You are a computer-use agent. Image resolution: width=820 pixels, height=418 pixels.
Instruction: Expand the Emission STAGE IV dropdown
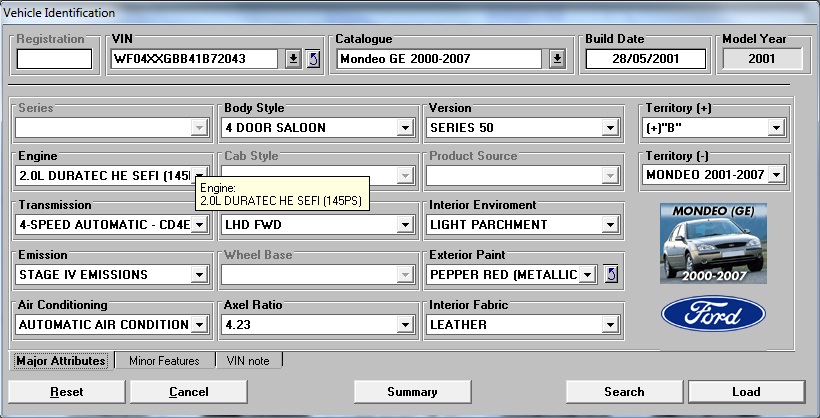pos(199,275)
